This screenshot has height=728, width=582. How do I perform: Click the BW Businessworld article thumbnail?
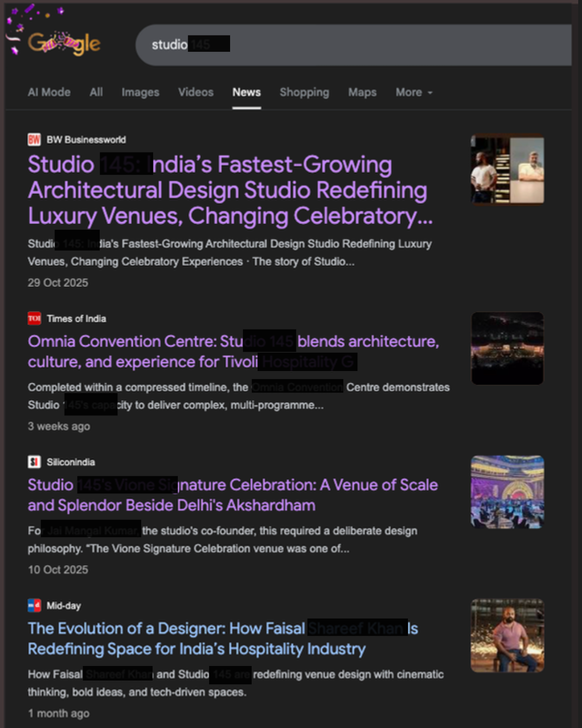click(x=507, y=170)
